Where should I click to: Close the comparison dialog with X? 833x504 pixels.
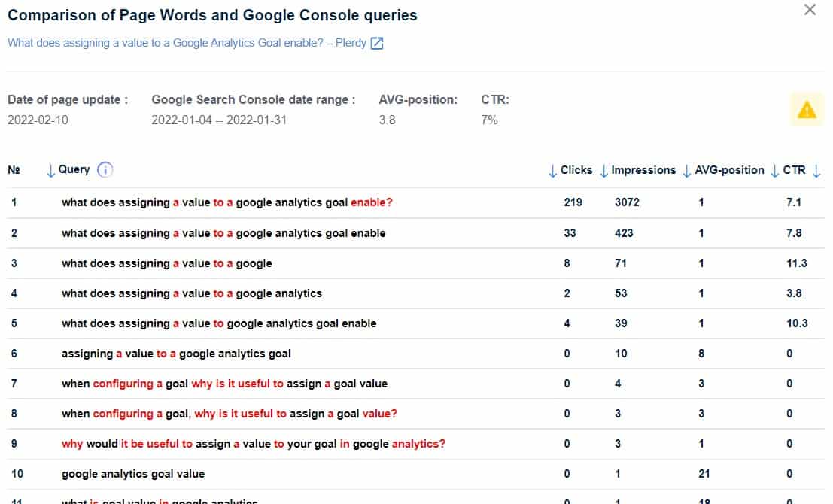pyautogui.click(x=810, y=11)
